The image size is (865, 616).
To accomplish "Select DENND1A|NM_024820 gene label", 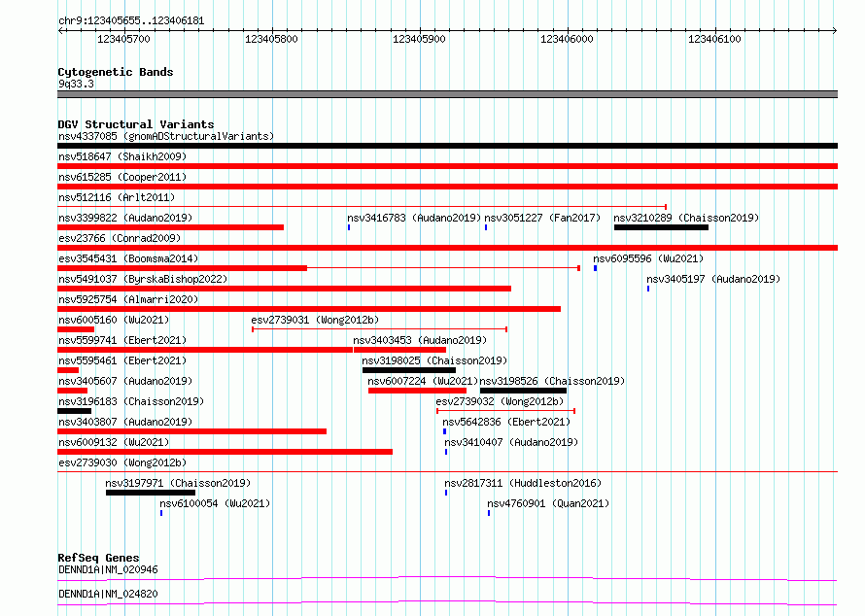I will tap(108, 594).
